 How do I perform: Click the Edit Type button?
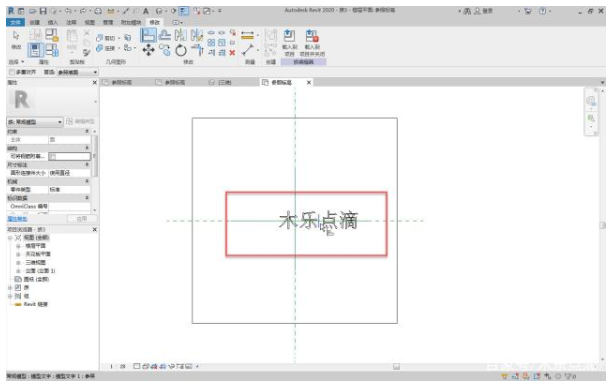pos(80,122)
